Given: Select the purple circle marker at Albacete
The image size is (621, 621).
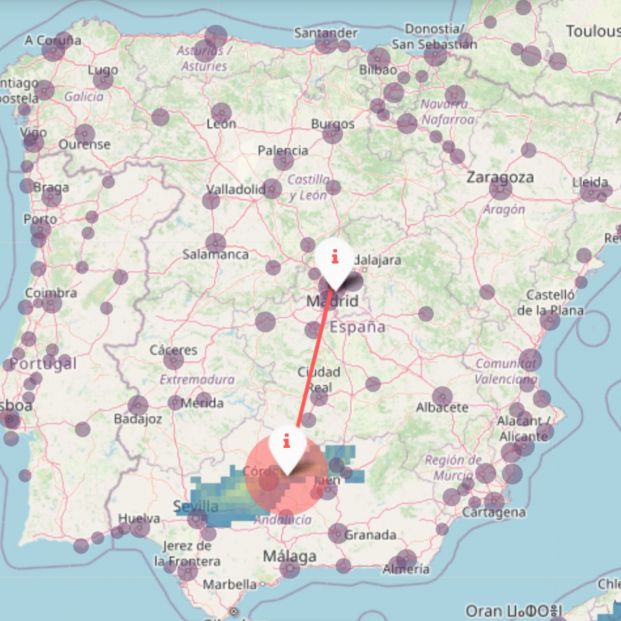Looking at the screenshot, I should [442, 397].
